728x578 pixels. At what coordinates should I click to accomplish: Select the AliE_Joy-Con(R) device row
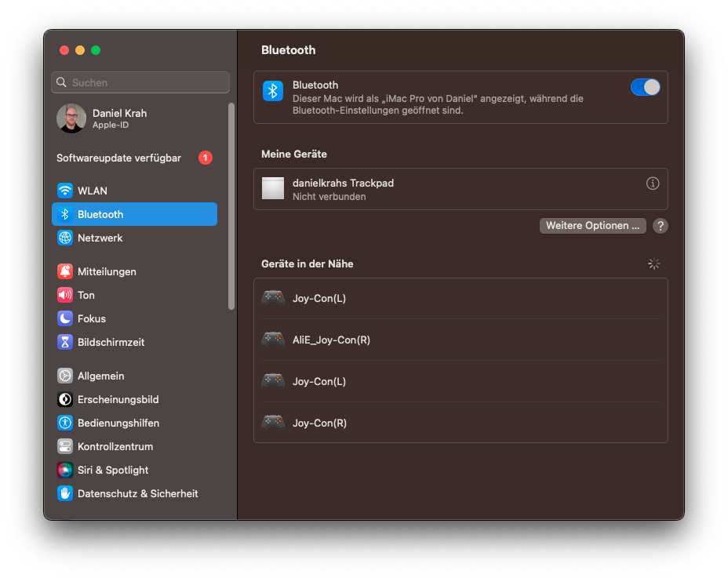(x=460, y=340)
